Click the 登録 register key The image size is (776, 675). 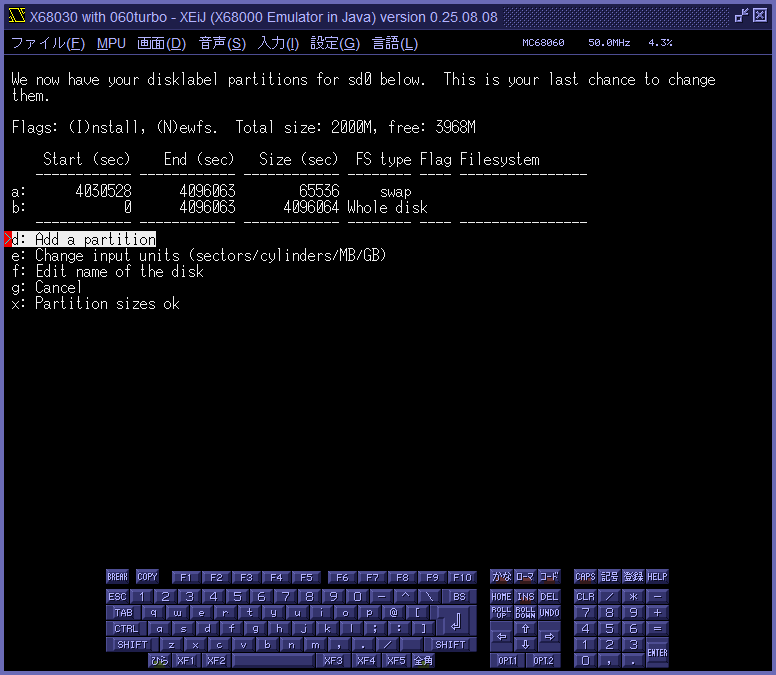tap(633, 577)
